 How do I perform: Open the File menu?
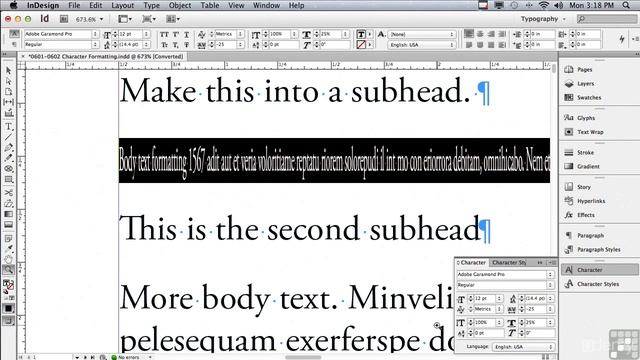click(74, 5)
